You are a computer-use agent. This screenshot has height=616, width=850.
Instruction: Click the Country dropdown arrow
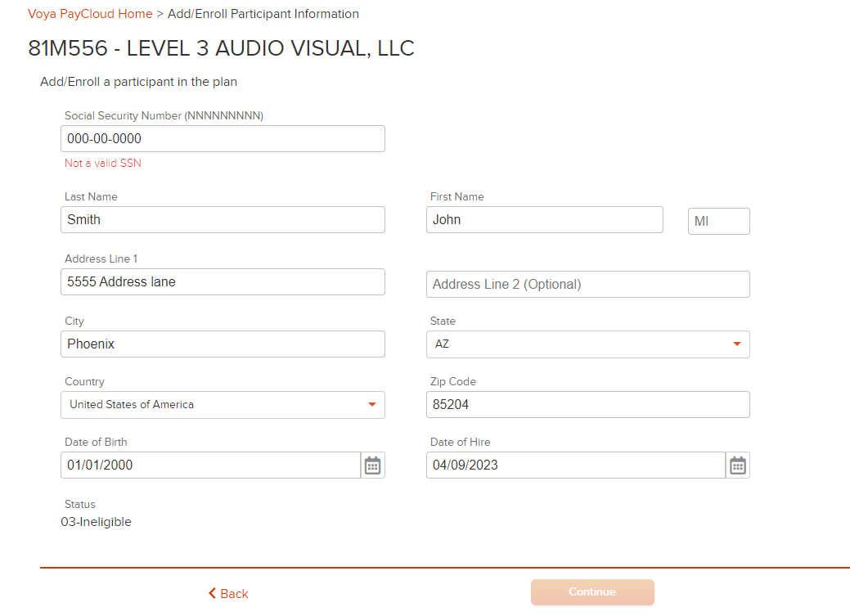click(x=372, y=404)
